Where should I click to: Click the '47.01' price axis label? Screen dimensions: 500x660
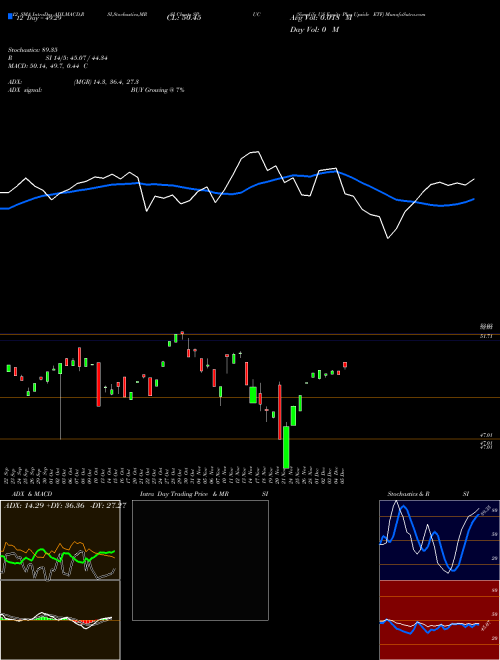point(486,435)
